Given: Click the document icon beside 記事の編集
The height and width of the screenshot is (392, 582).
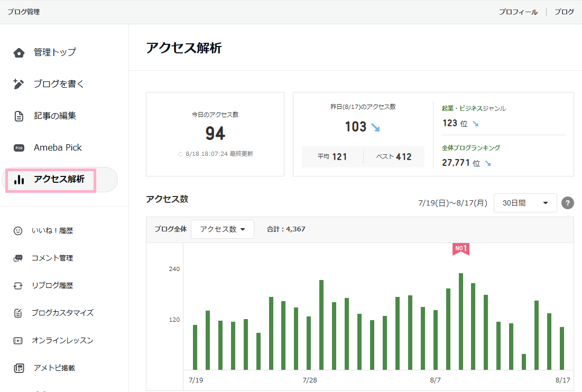Looking at the screenshot, I should pos(19,116).
